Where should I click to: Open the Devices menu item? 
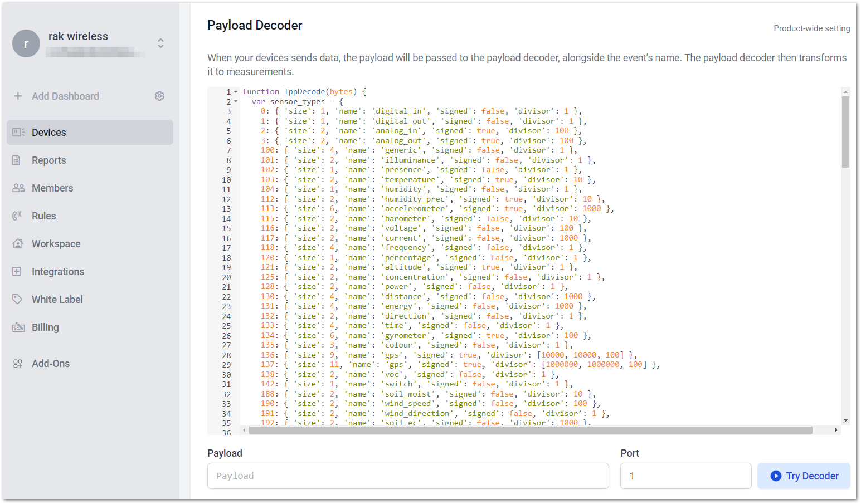90,133
